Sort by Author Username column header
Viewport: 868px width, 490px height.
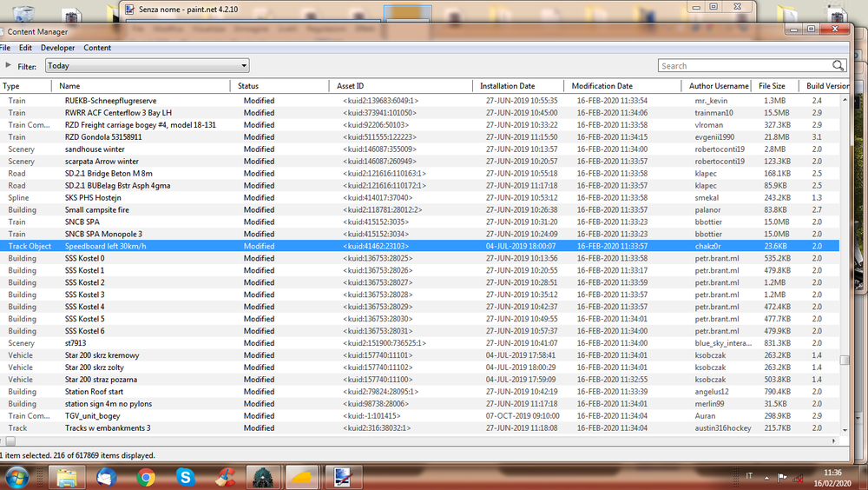pyautogui.click(x=716, y=86)
